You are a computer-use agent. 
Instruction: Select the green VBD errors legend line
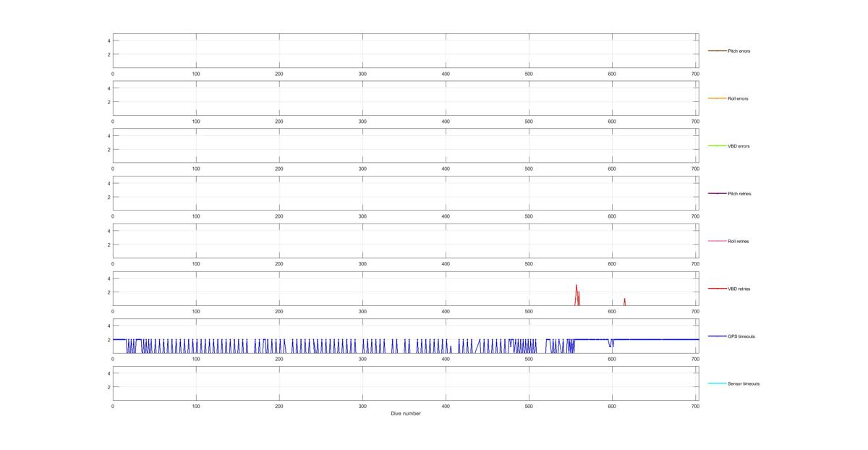tap(717, 146)
